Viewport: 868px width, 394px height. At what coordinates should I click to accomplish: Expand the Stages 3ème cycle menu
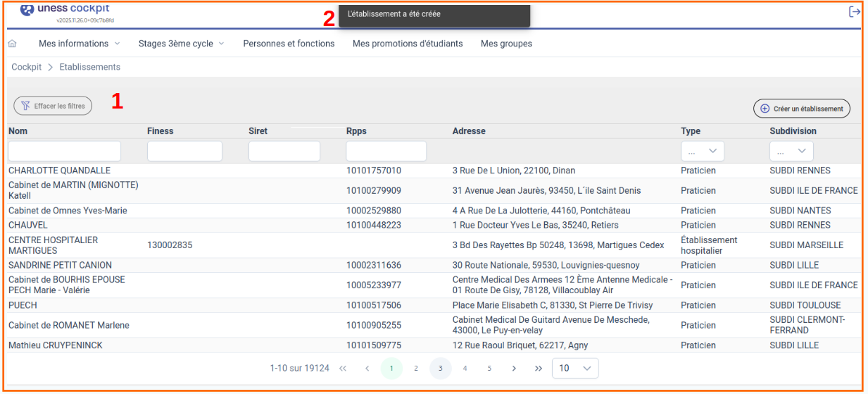coord(181,44)
